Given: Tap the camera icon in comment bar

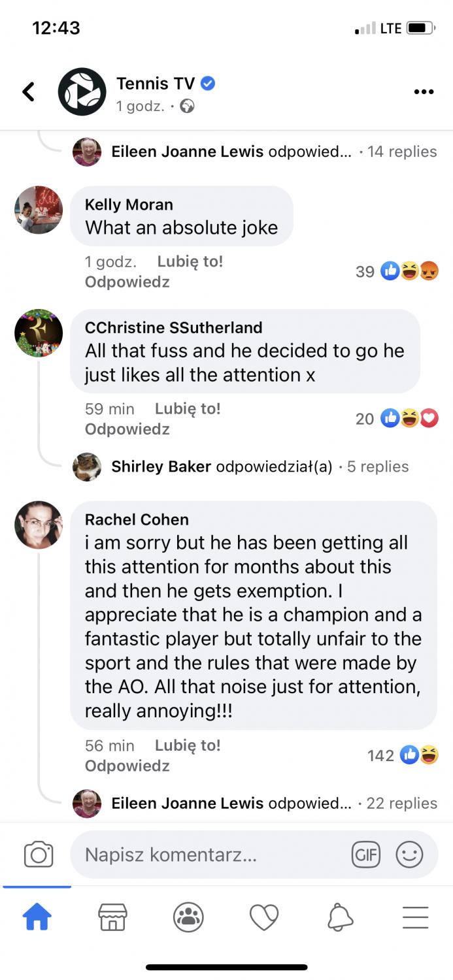Looking at the screenshot, I should pos(39,855).
